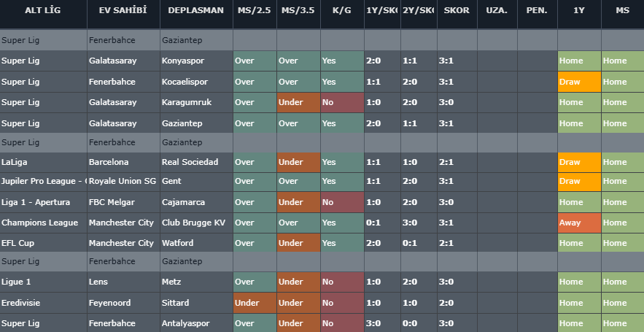The image size is (644, 332).
Task: Click the 0:1 first-half score in Club Brugge row
Action: (382, 223)
